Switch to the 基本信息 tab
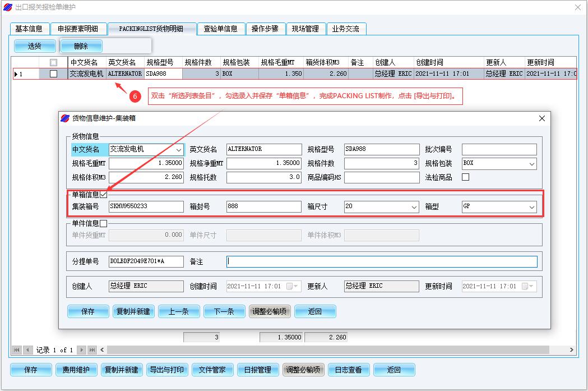The width and height of the screenshot is (588, 391). [x=29, y=29]
